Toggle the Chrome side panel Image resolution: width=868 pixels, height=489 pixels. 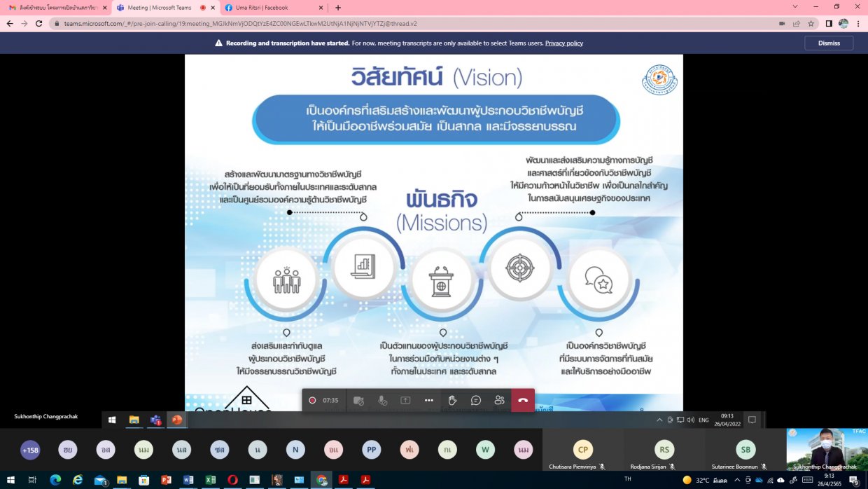[x=829, y=23]
